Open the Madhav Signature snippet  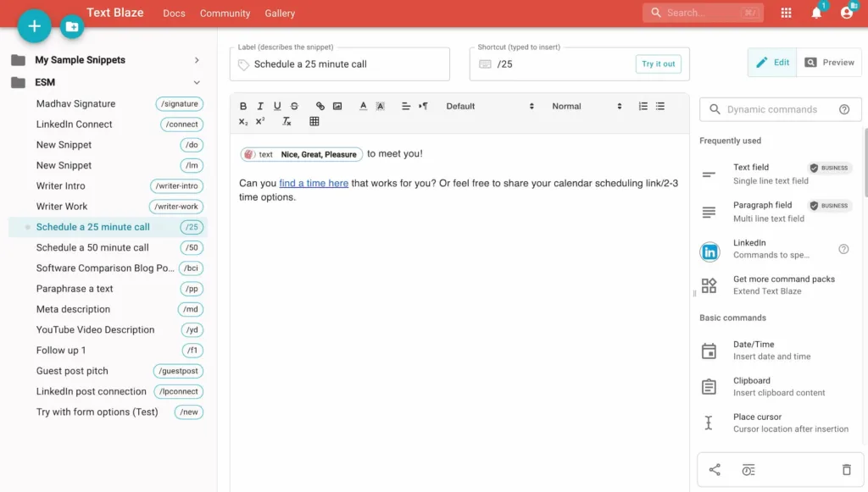[x=108, y=104]
